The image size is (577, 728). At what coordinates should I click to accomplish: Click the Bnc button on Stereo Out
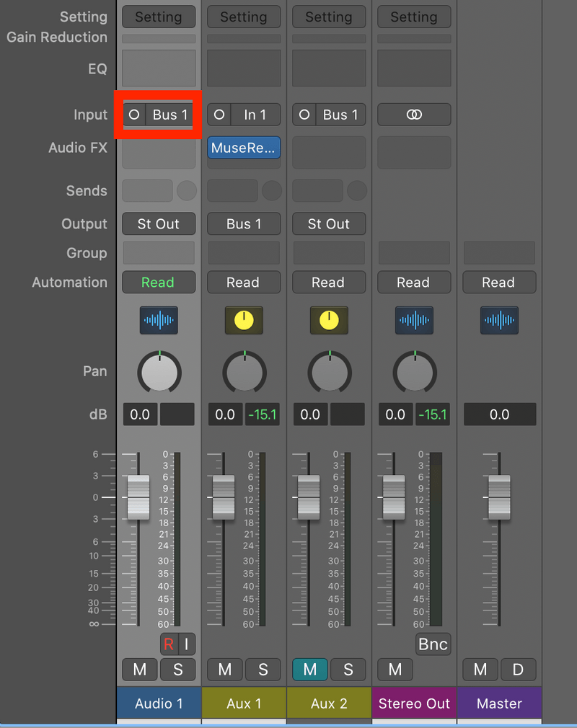(432, 644)
